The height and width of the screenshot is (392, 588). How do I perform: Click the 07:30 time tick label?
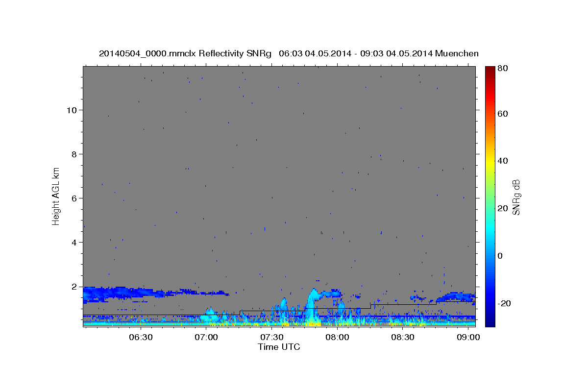(272, 337)
